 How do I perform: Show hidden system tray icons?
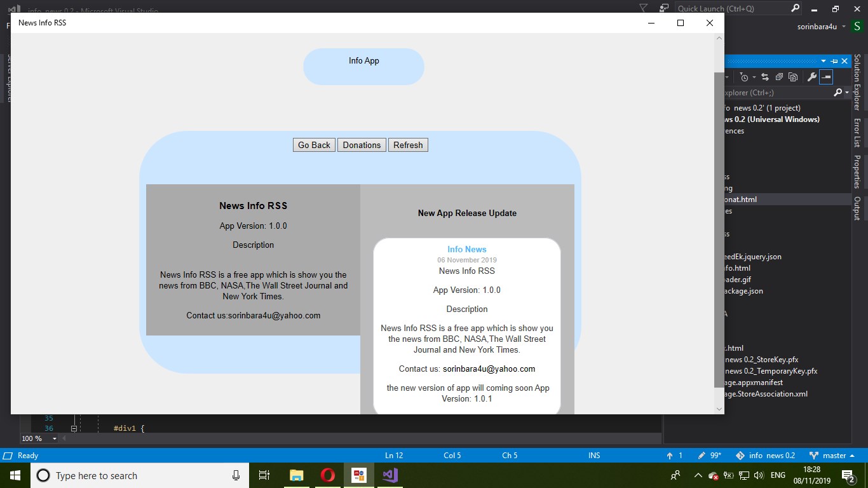[x=698, y=475]
